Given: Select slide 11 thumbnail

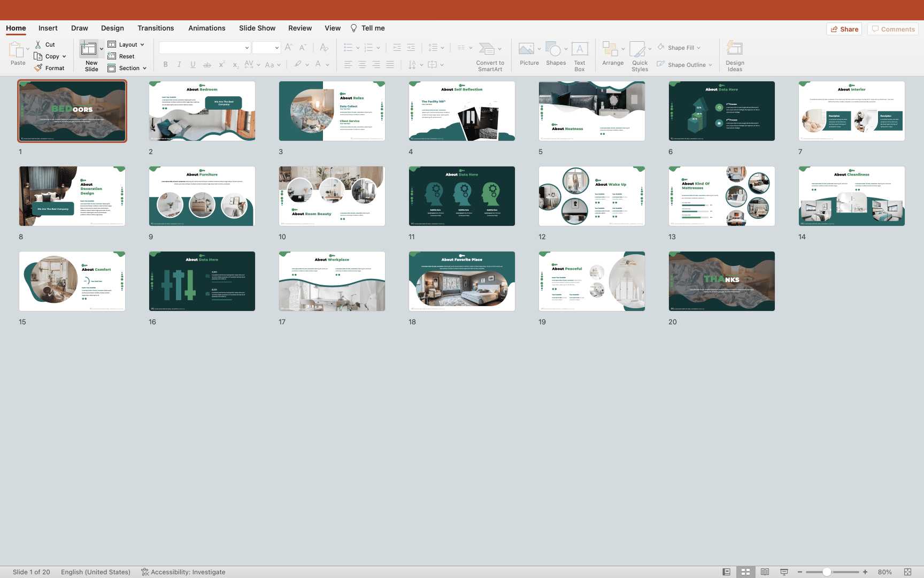Looking at the screenshot, I should (461, 196).
